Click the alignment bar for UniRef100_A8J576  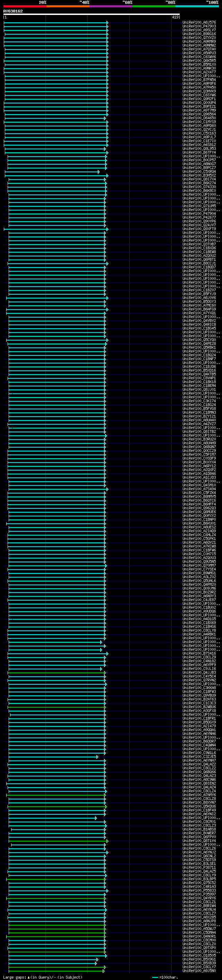pos(56,23)
